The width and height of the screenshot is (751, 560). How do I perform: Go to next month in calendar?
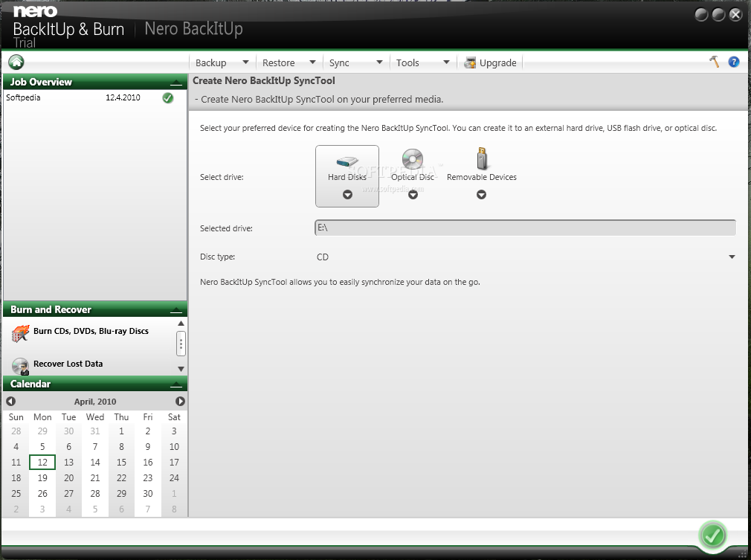[180, 402]
